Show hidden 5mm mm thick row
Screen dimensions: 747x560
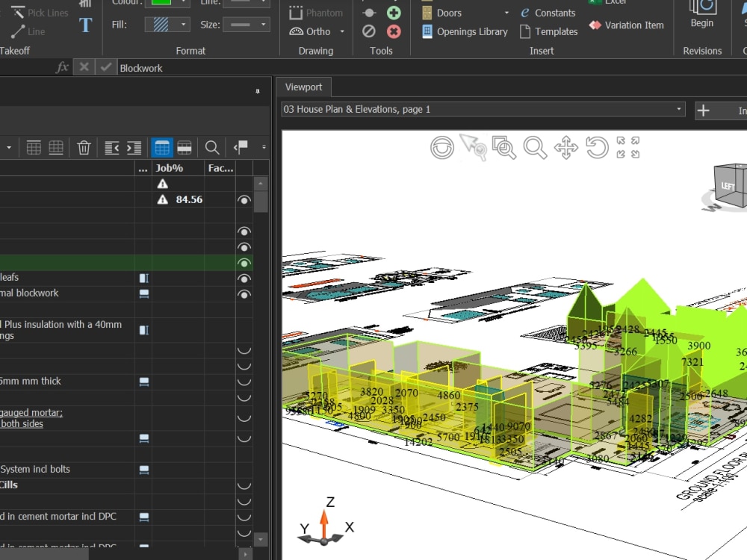pyautogui.click(x=244, y=382)
